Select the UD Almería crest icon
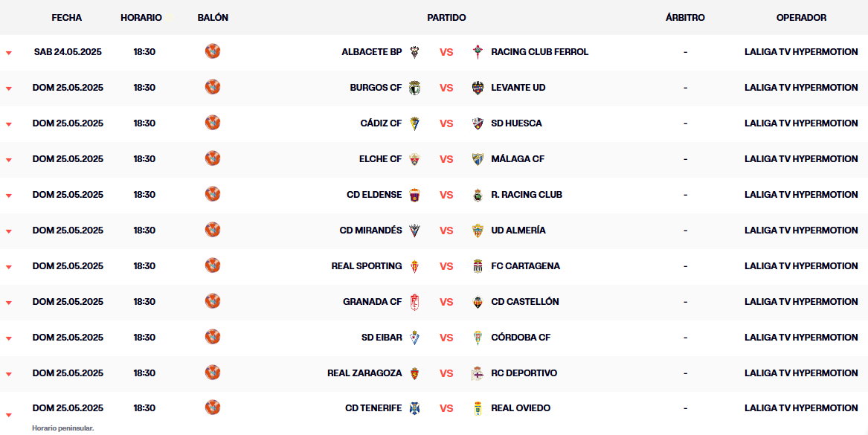 pos(478,231)
